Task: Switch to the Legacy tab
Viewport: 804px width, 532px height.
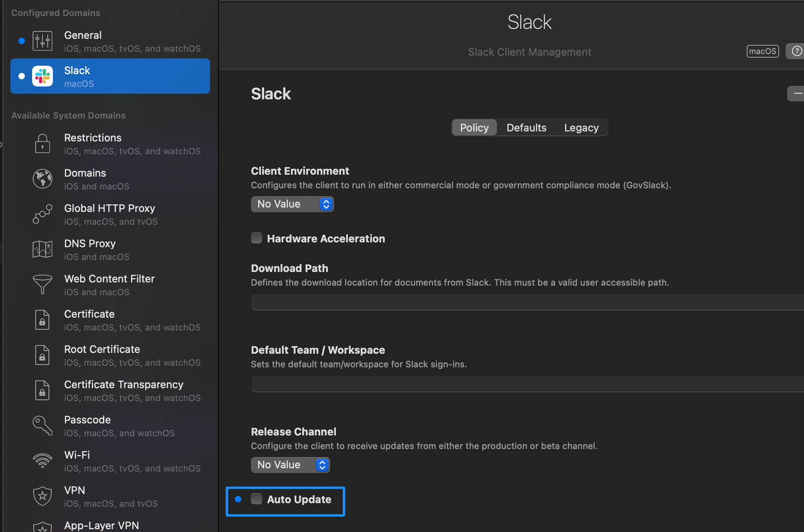Action: coord(581,128)
